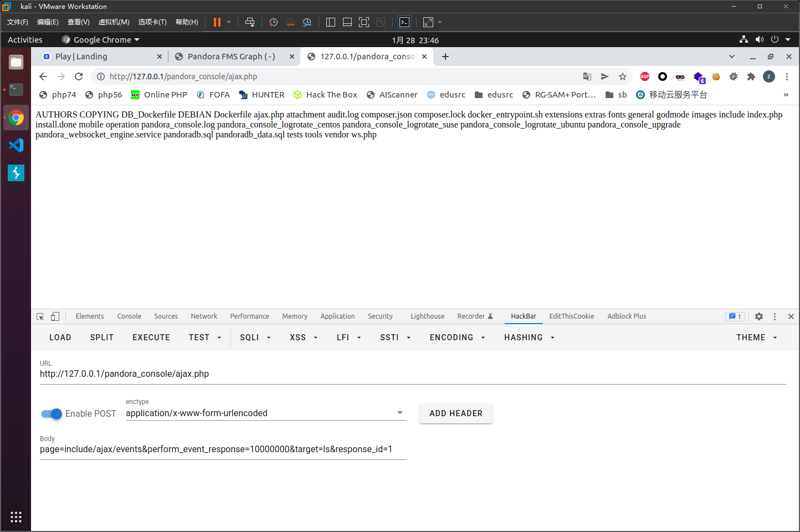Open the Activities overview
Image resolution: width=800 pixels, height=532 pixels.
[x=25, y=40]
